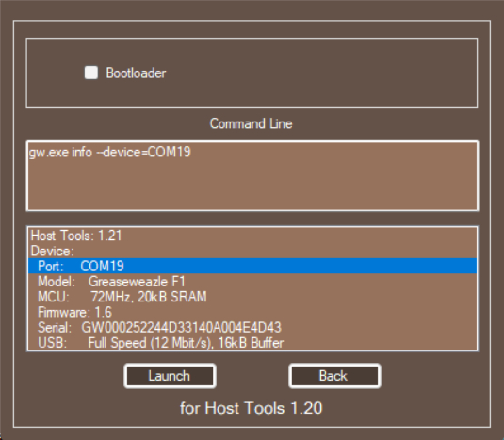This screenshot has width=504, height=440.
Task: Select the highlighted Port: COM19 row
Action: coord(252,266)
